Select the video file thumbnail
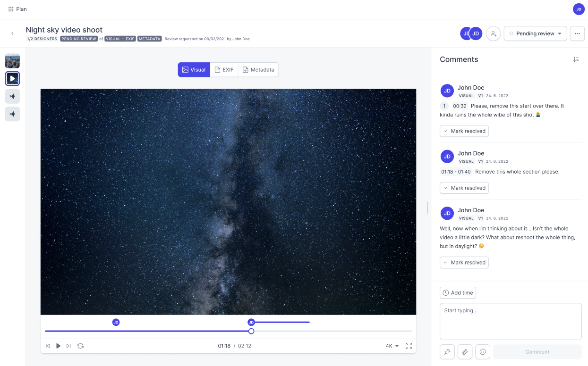Screen dimensions: 588x366 tap(12, 78)
